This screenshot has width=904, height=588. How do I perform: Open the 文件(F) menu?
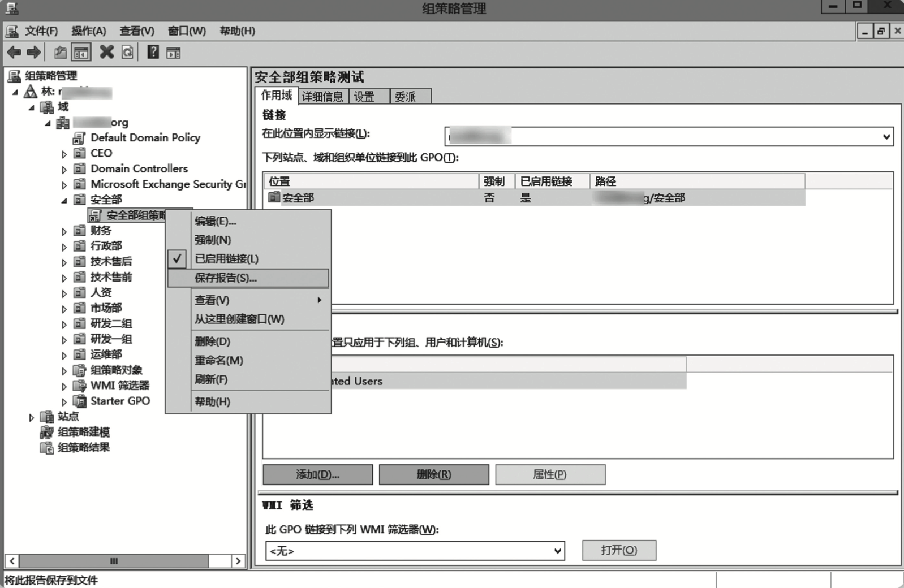pos(41,31)
